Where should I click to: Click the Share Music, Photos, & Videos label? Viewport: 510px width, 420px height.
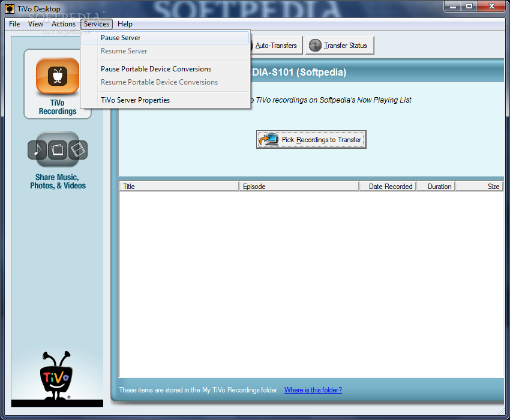pos(58,182)
